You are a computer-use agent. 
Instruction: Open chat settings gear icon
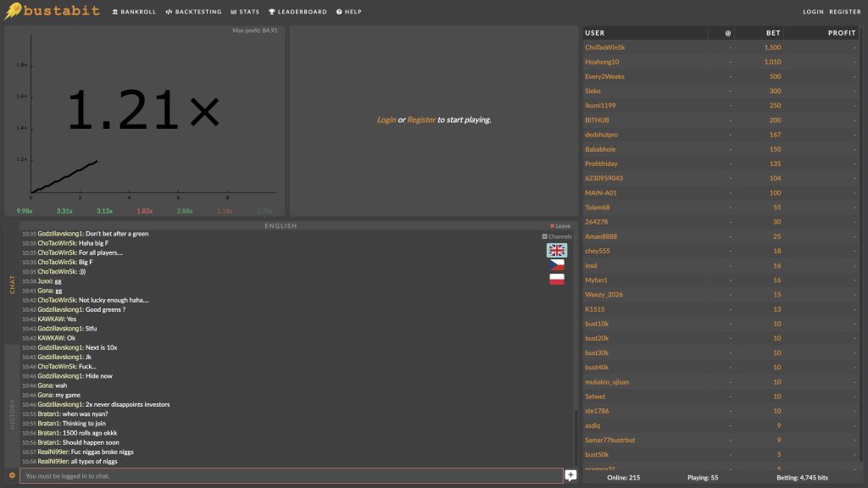(12, 475)
